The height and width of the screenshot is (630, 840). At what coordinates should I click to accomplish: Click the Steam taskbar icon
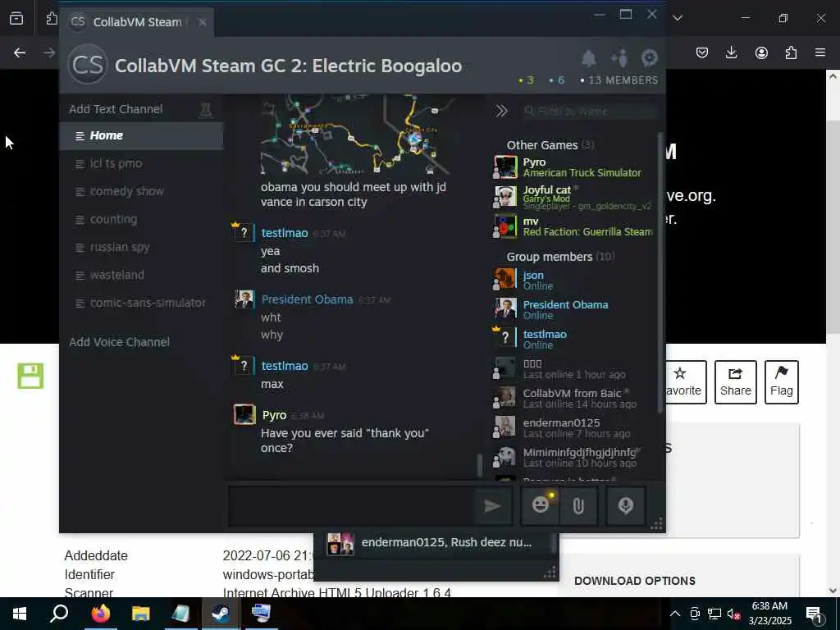(221, 614)
